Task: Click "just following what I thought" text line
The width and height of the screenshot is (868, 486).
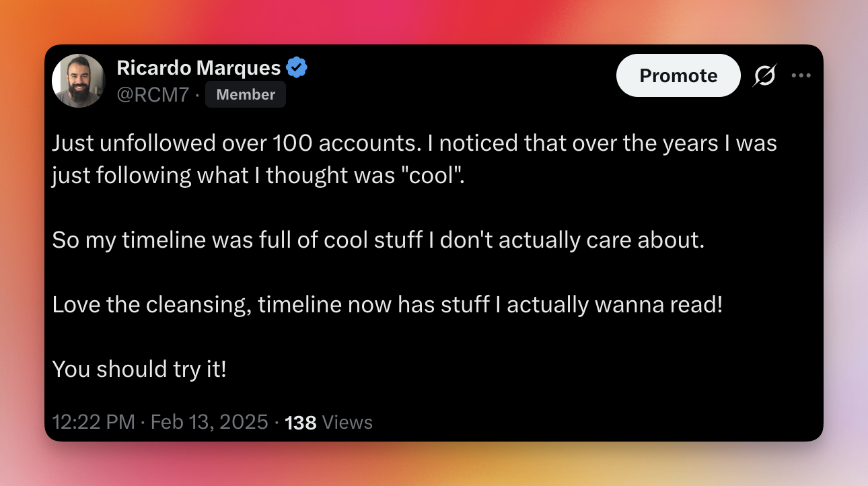Action: pyautogui.click(x=222, y=175)
